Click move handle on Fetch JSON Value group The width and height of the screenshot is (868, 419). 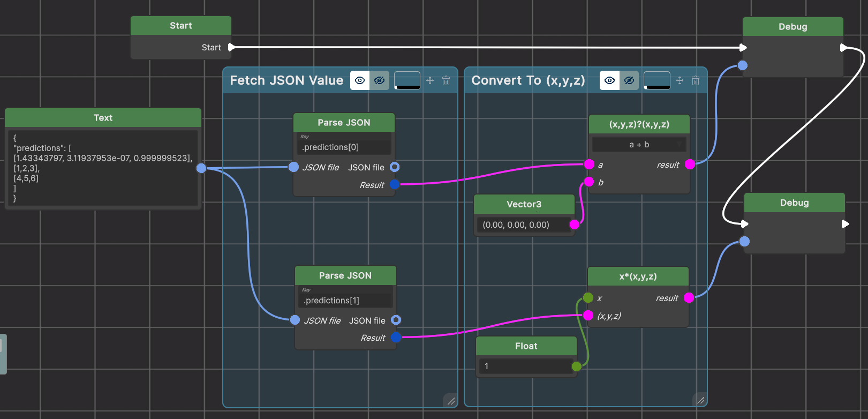pos(430,80)
